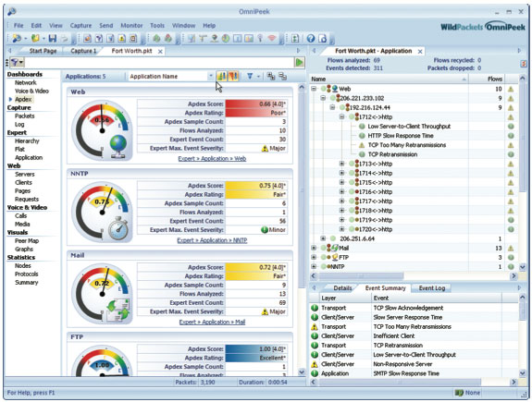The height and width of the screenshot is (402, 532).
Task: Switch to the Start Page tab
Action: click(43, 51)
